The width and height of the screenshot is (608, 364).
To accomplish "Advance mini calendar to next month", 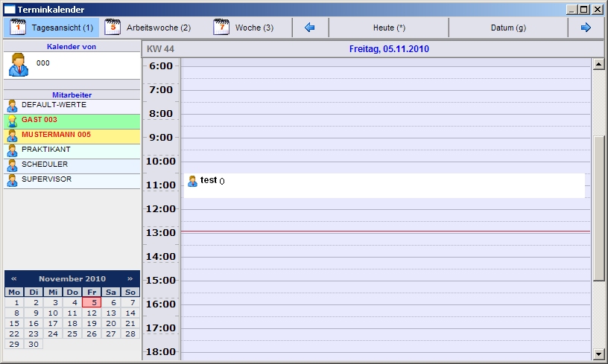I will pos(130,278).
